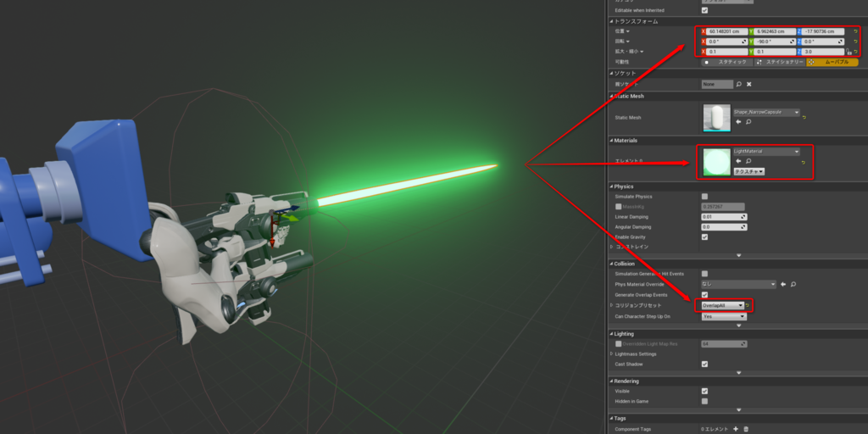
Task: Show advanced Physics properties arrow
Action: coord(738,255)
